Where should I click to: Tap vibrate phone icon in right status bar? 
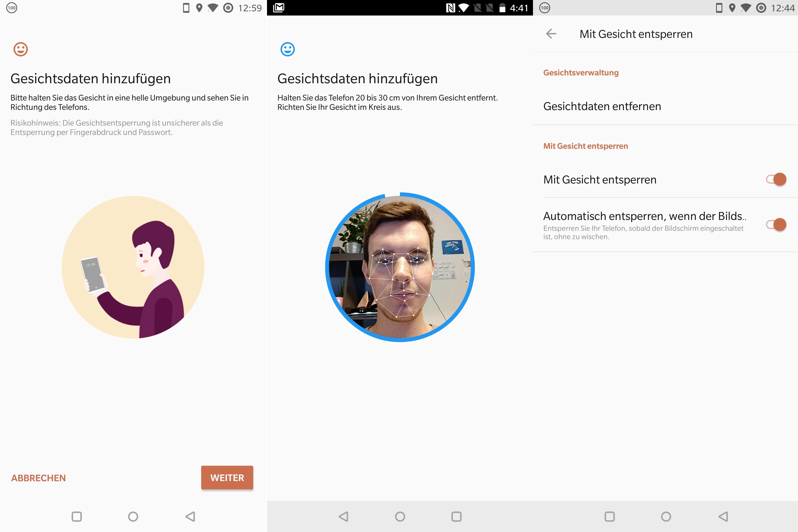point(719,8)
